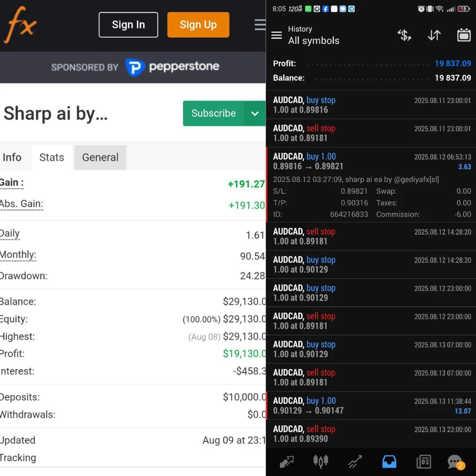This screenshot has width=476, height=476.
Task: Tap the Pepperstone sponsor logo
Action: coord(172,67)
